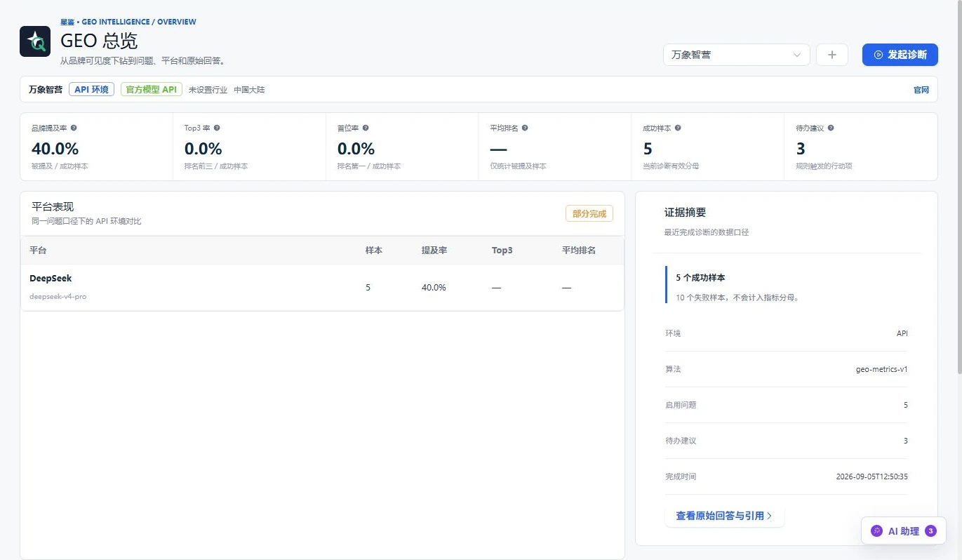Click help icon next to 品牌提及率

pyautogui.click(x=74, y=128)
